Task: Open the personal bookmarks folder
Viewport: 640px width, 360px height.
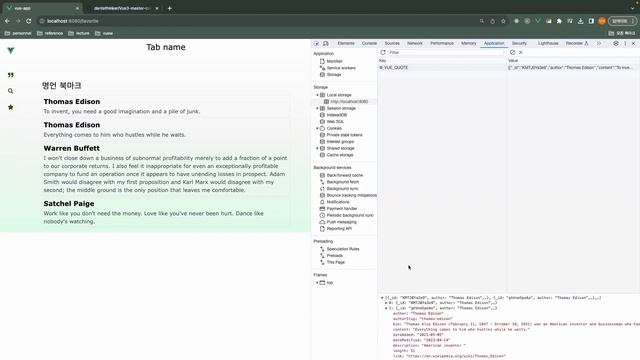Action: click(x=18, y=33)
